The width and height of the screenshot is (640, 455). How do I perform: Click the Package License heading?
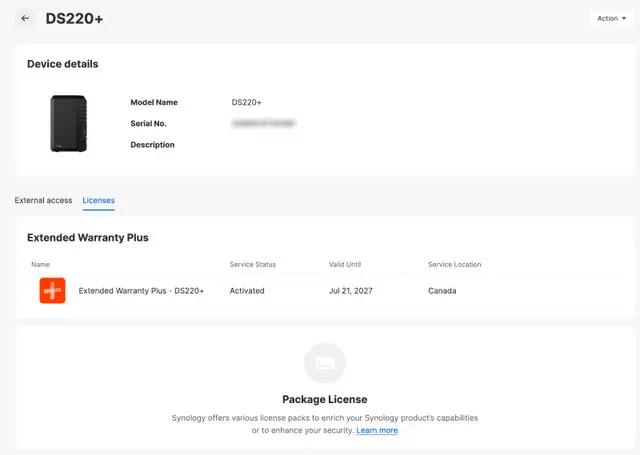pos(325,400)
